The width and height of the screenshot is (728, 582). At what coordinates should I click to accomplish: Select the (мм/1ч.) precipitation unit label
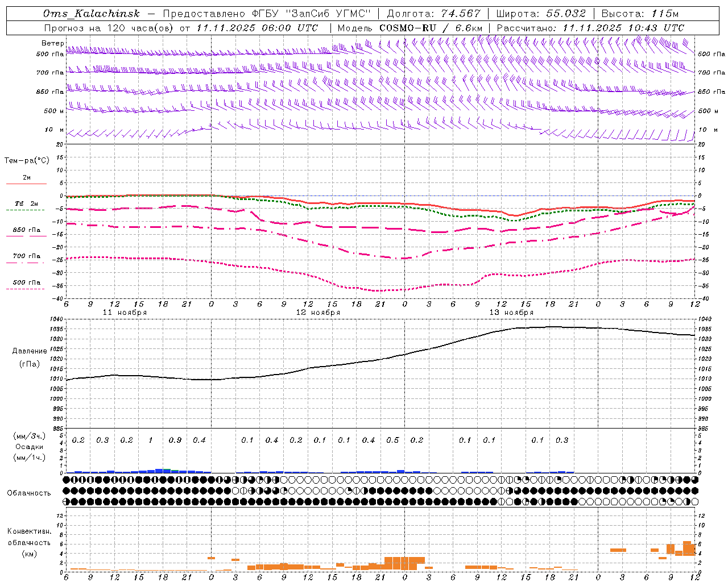(29, 458)
